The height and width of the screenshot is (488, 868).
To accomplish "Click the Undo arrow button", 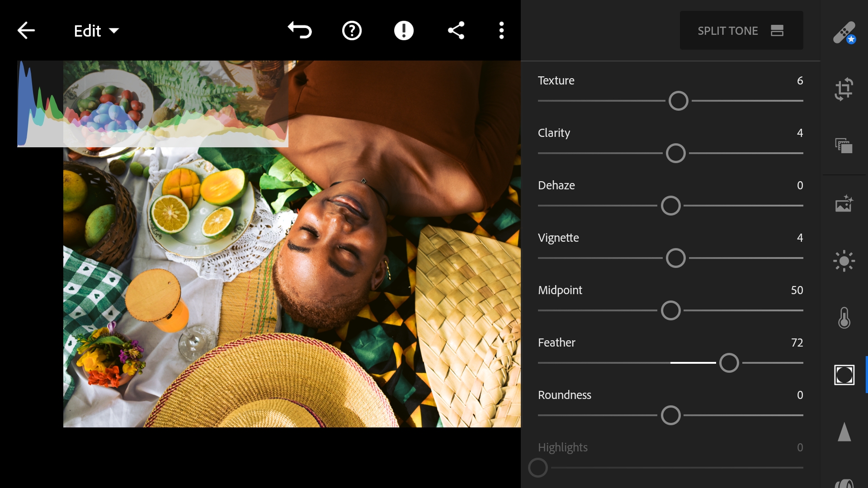I will coord(299,30).
